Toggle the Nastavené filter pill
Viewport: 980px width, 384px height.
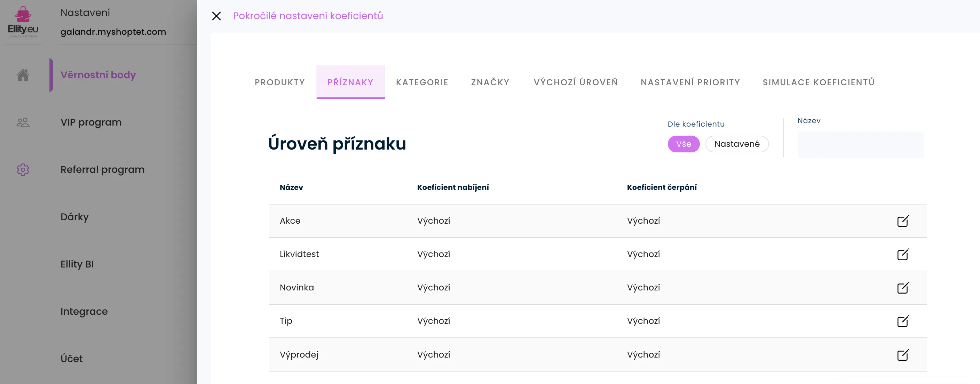[736, 144]
